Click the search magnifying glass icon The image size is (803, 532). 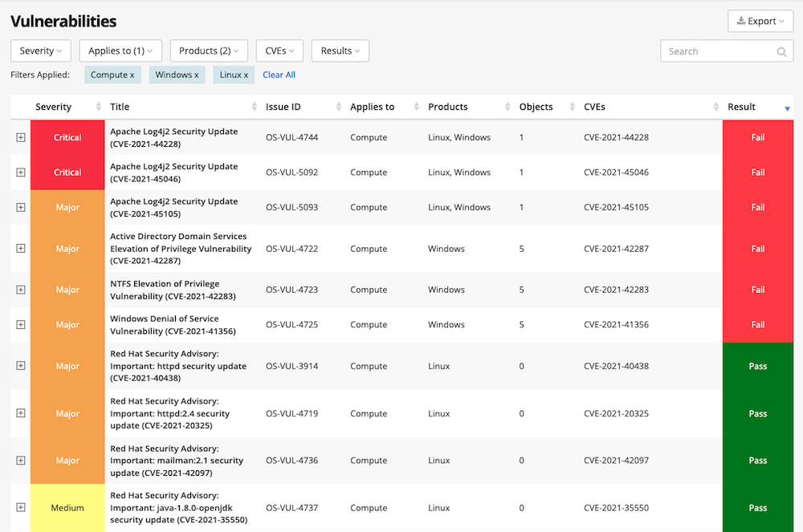781,51
